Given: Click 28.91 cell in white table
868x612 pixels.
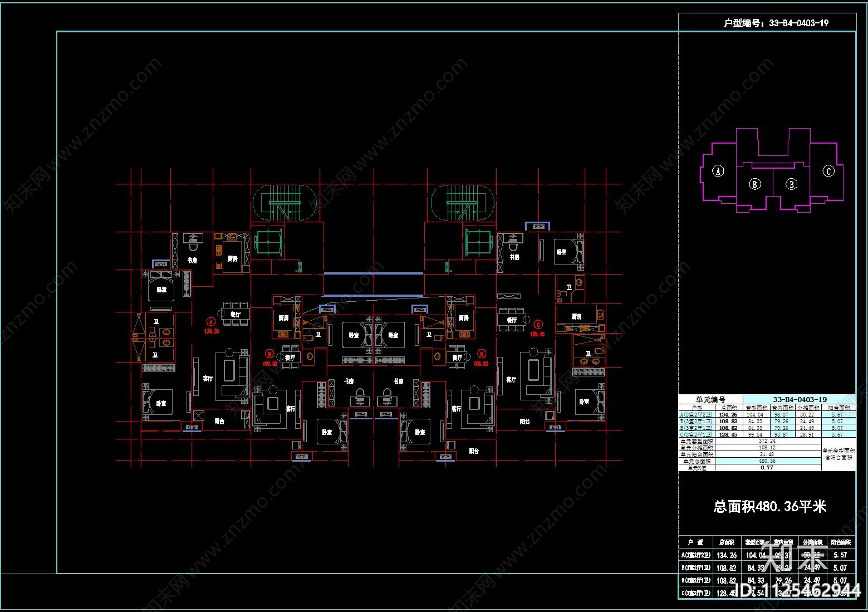Looking at the screenshot, I should pyautogui.click(x=808, y=434).
